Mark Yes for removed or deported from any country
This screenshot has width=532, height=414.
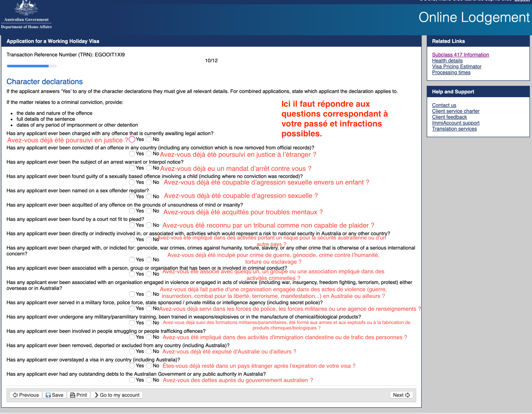click(x=132, y=351)
